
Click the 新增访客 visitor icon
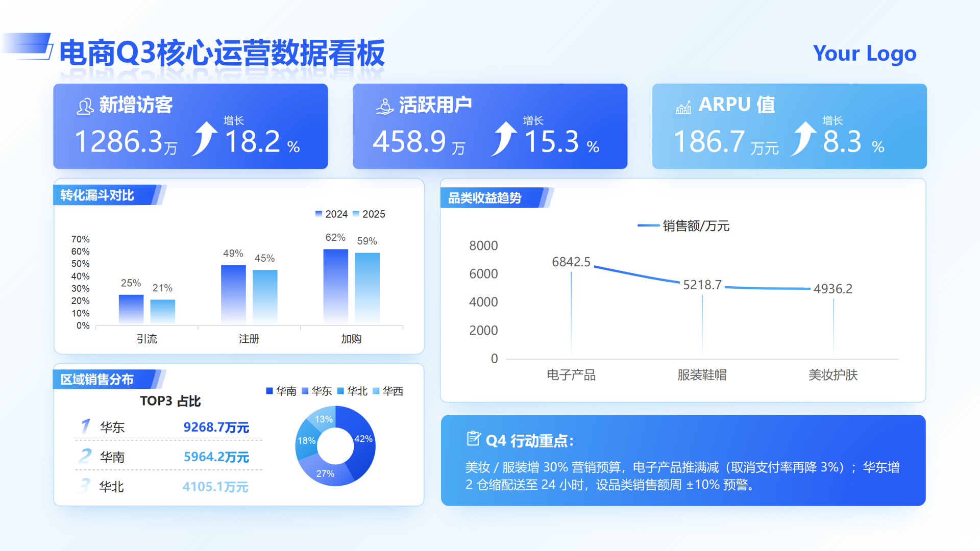(x=85, y=107)
